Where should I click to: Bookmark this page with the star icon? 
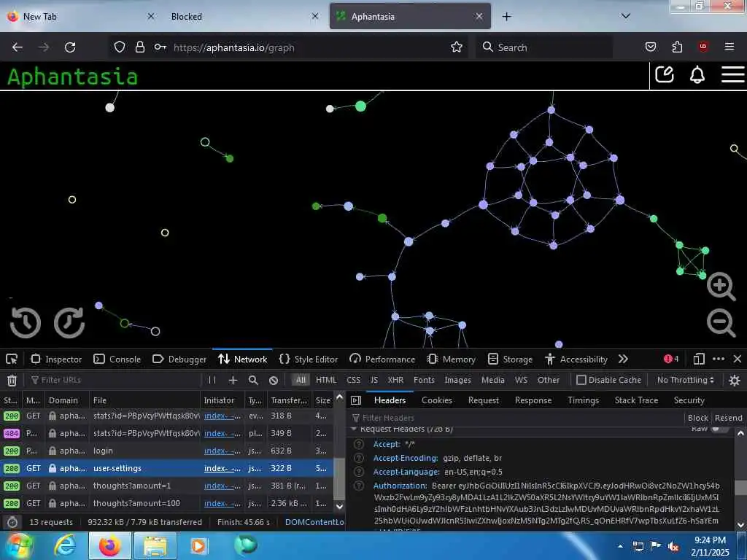[x=457, y=47]
